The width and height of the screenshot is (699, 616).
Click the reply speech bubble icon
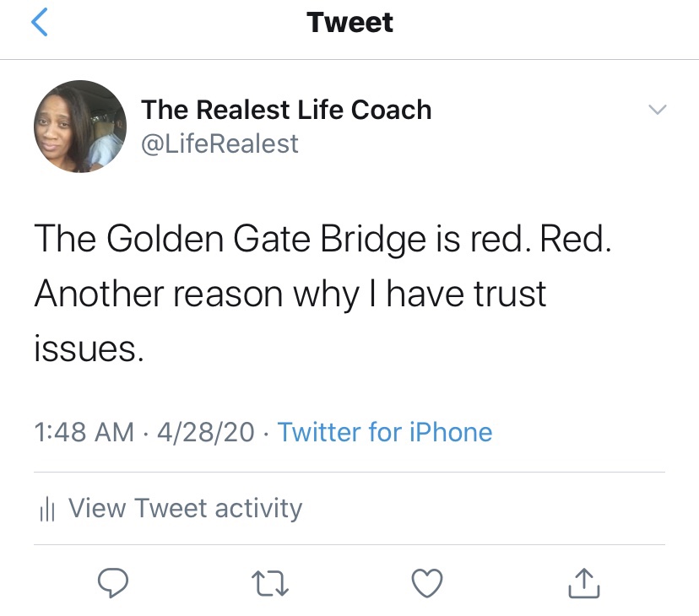[113, 581]
